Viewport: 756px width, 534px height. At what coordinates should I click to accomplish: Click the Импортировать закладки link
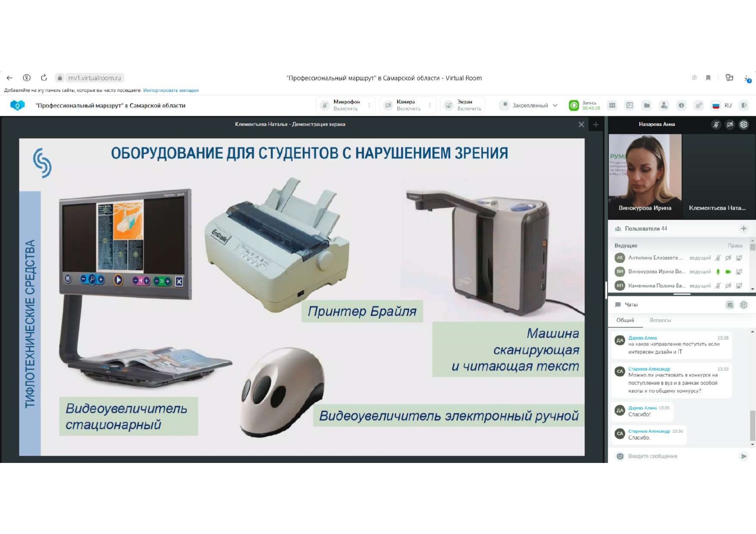coord(171,90)
